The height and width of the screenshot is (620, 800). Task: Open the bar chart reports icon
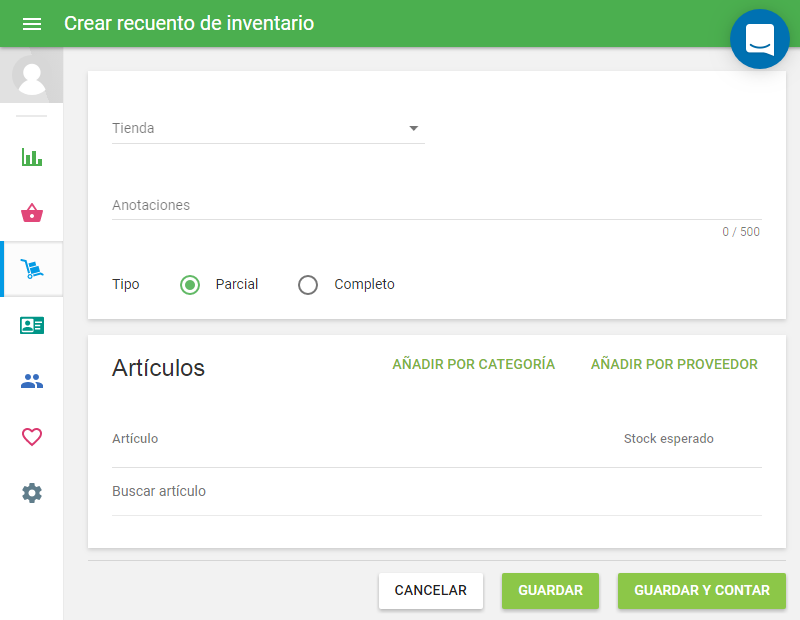click(x=31, y=157)
